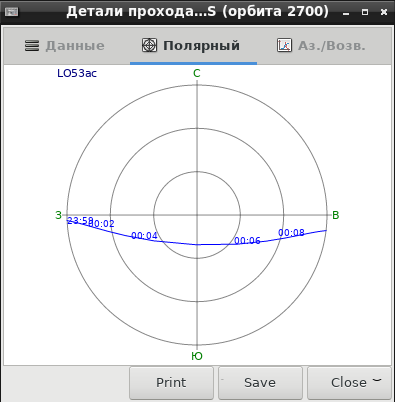Maximize the pass details window
The height and width of the screenshot is (402, 395).
tap(365, 12)
